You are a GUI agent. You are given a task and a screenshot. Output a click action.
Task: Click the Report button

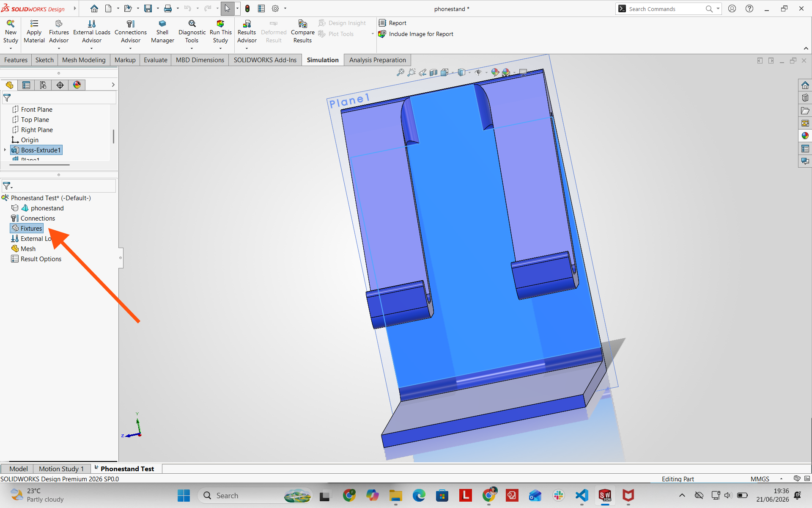tap(393, 23)
